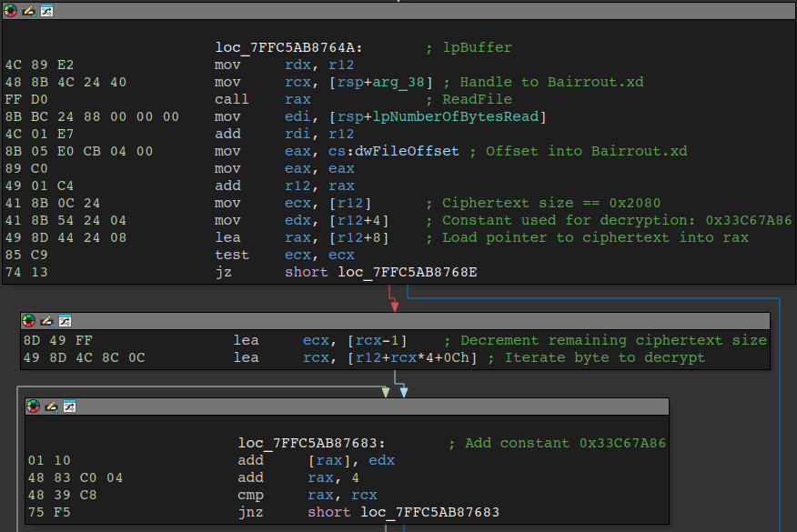
Task: Click the 'add rdi, r12' instruction
Action: coord(284,135)
